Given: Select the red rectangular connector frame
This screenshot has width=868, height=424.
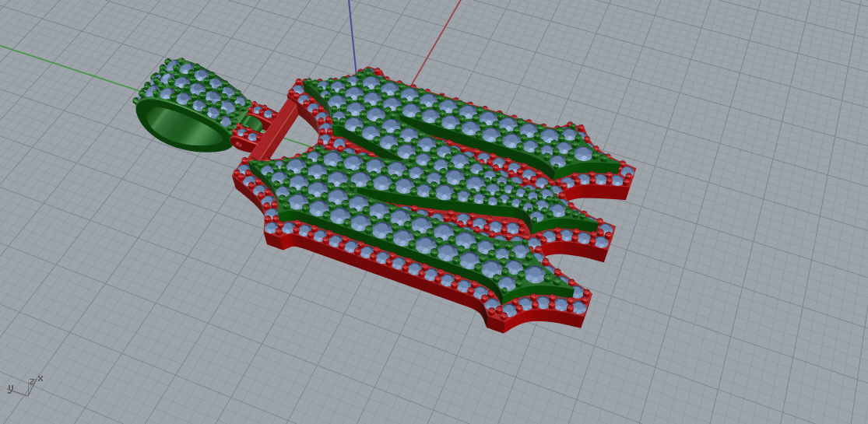Looking at the screenshot, I should (275, 129).
